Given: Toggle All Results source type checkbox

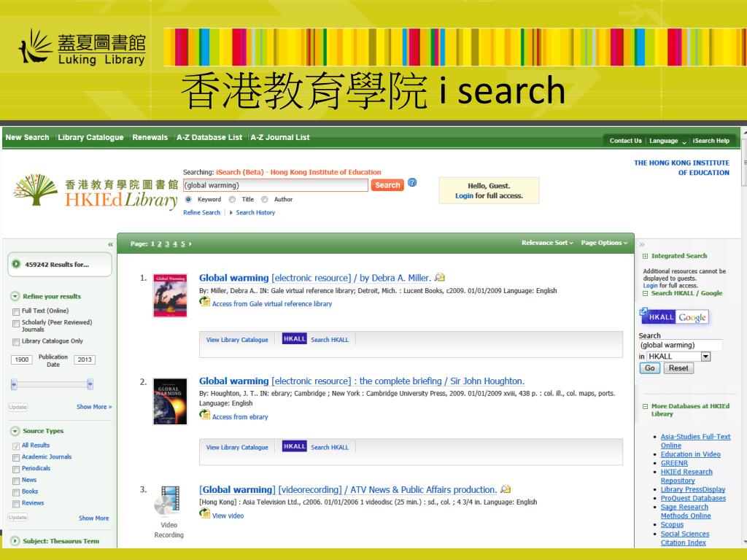Looking at the screenshot, I should pos(16,446).
